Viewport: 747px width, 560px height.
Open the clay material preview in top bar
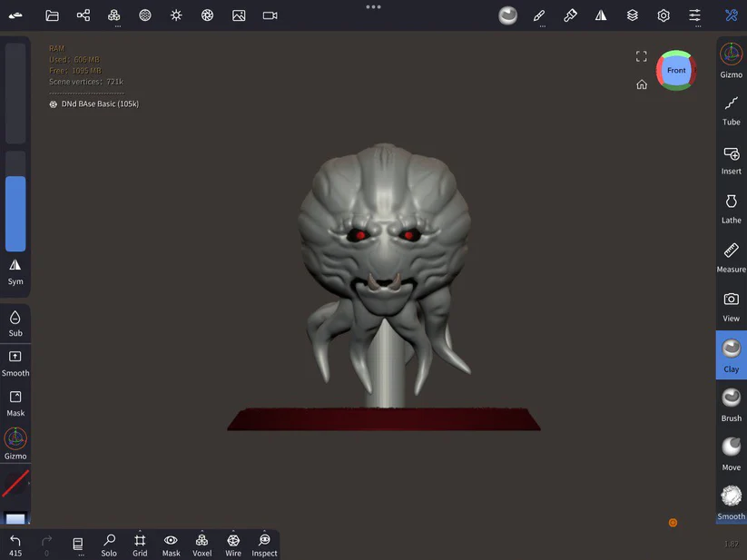pyautogui.click(x=508, y=15)
